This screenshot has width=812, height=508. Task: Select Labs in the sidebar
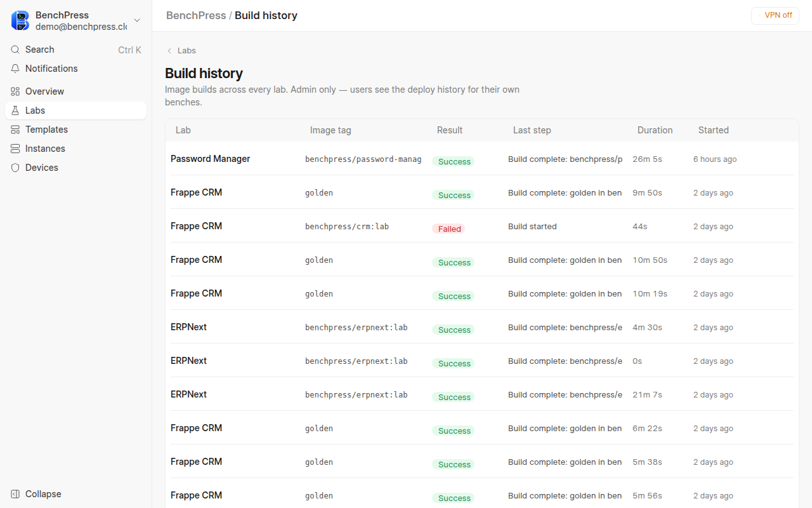(x=75, y=110)
